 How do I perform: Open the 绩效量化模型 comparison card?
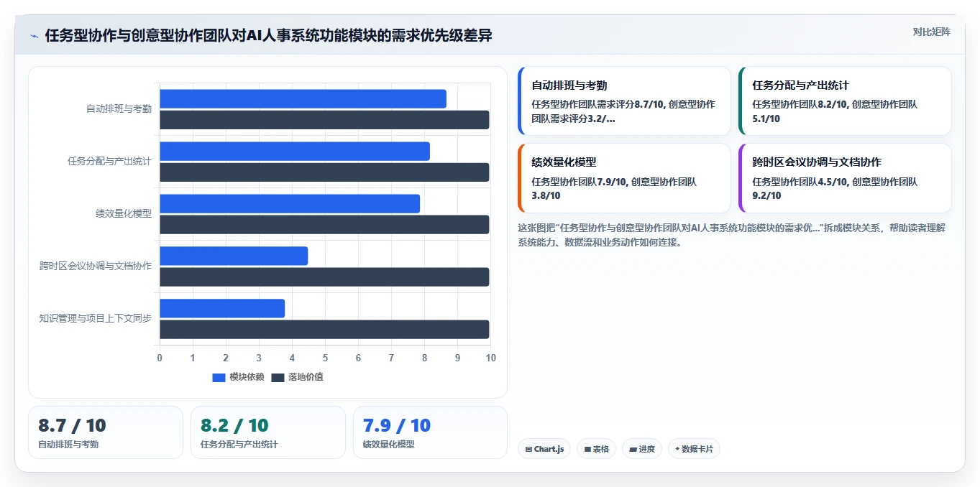pos(624,178)
